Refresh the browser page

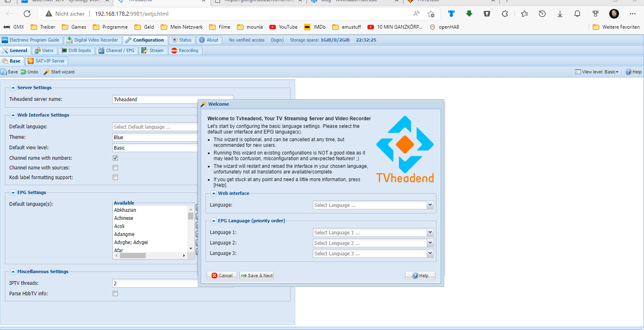pyautogui.click(x=27, y=14)
